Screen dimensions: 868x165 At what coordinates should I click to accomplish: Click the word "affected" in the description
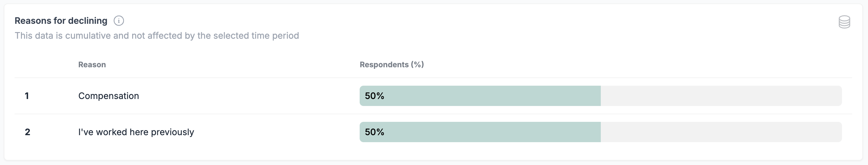tap(165, 36)
